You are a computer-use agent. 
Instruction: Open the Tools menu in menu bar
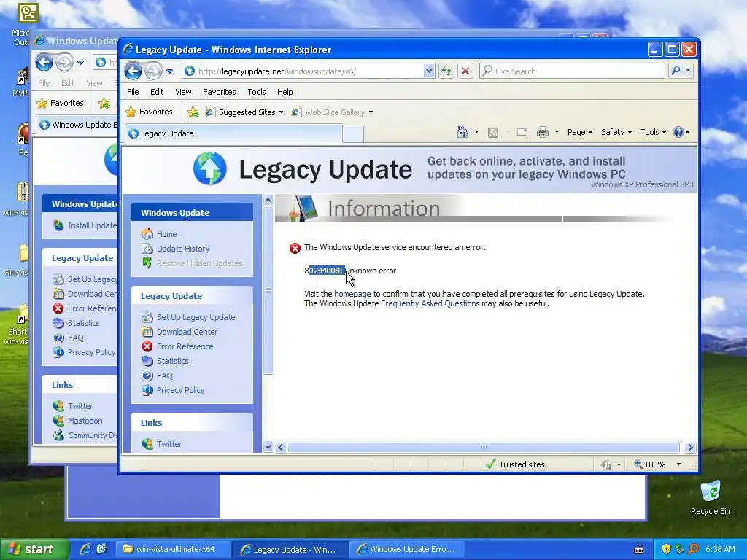point(256,92)
